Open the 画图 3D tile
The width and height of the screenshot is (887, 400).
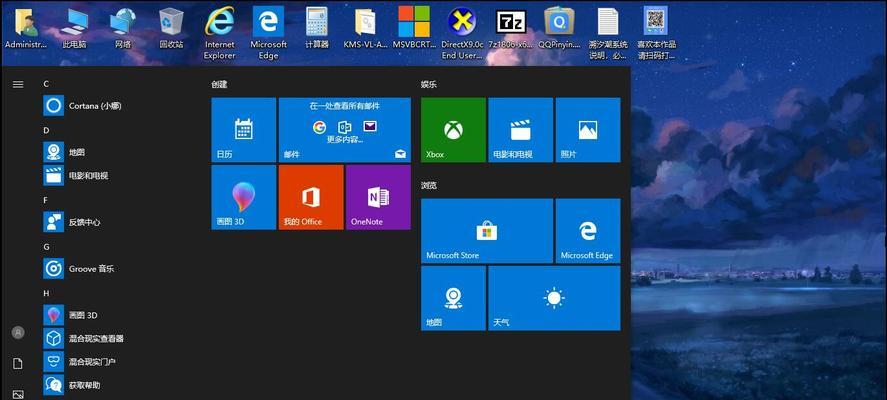coord(244,197)
